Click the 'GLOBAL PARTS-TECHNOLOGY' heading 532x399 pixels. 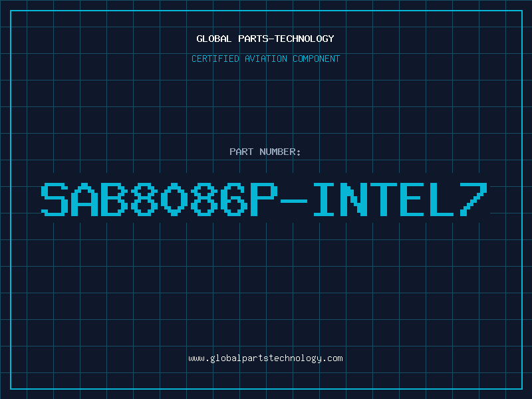click(265, 39)
